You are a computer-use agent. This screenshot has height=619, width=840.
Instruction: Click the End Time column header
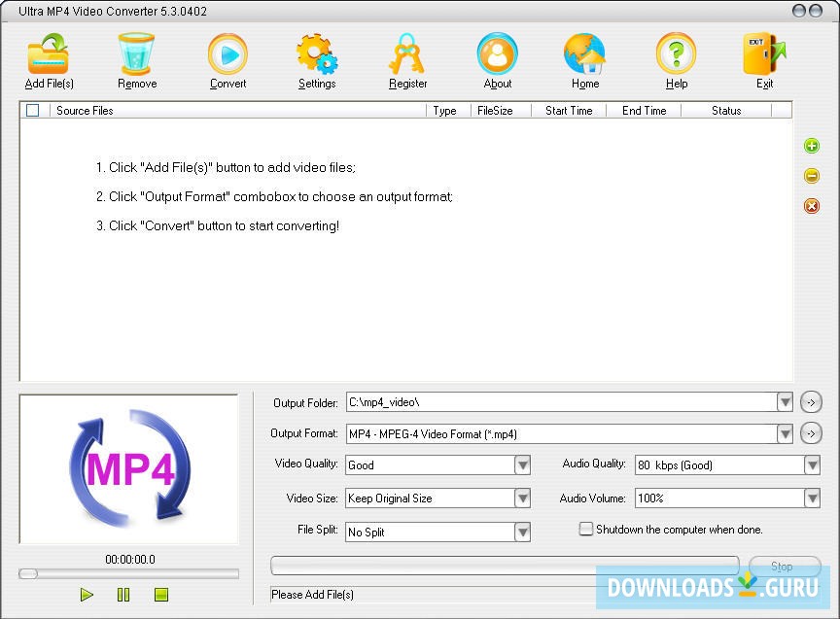click(644, 111)
